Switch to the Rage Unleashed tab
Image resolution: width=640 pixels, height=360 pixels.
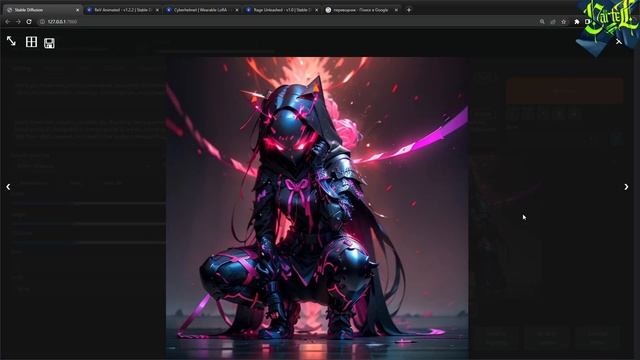tap(282, 10)
